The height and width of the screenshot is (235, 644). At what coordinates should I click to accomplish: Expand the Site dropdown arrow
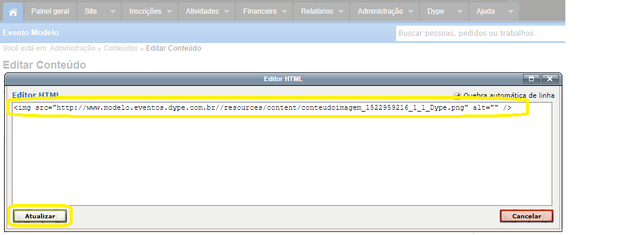113,12
